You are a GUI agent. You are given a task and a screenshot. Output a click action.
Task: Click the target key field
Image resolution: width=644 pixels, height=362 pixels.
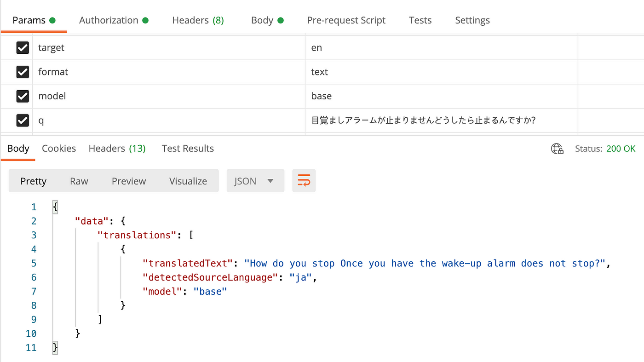pos(169,48)
